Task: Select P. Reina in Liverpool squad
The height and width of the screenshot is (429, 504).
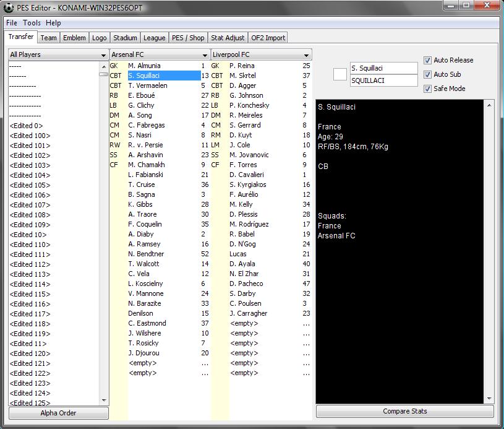Action: tap(261, 66)
